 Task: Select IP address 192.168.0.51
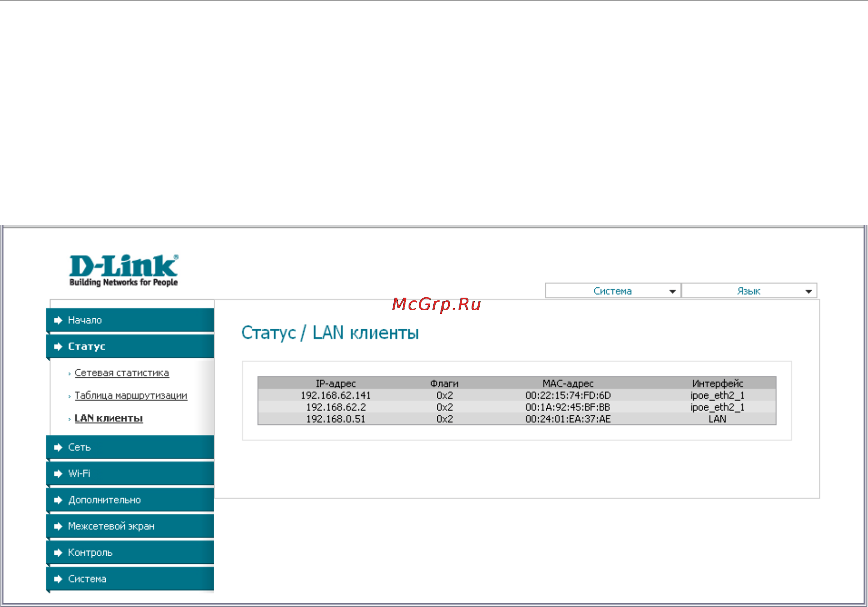coord(336,419)
